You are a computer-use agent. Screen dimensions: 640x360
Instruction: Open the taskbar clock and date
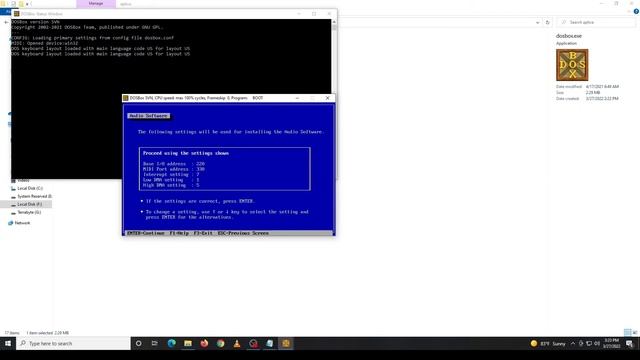tap(611, 343)
